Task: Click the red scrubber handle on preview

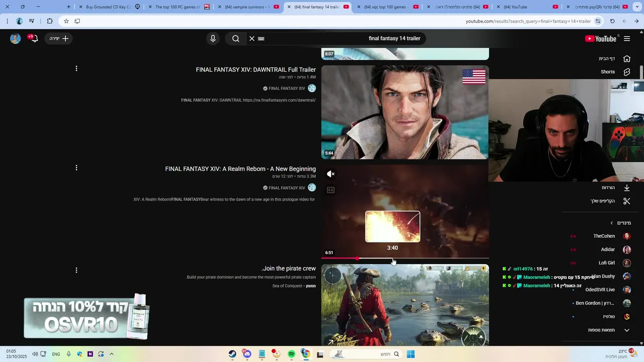Action: (x=357, y=258)
